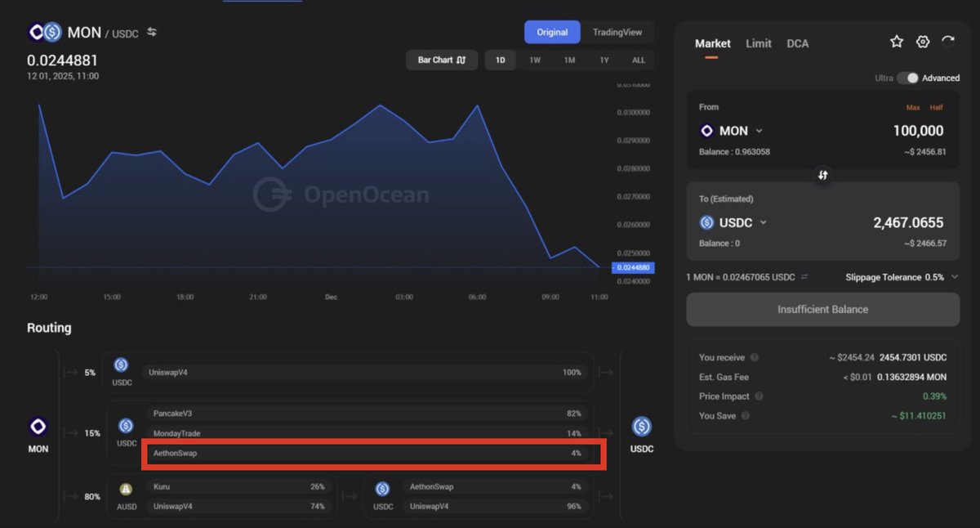Open the Limit tab
Viewport: 980px width, 528px height.
[x=759, y=43]
